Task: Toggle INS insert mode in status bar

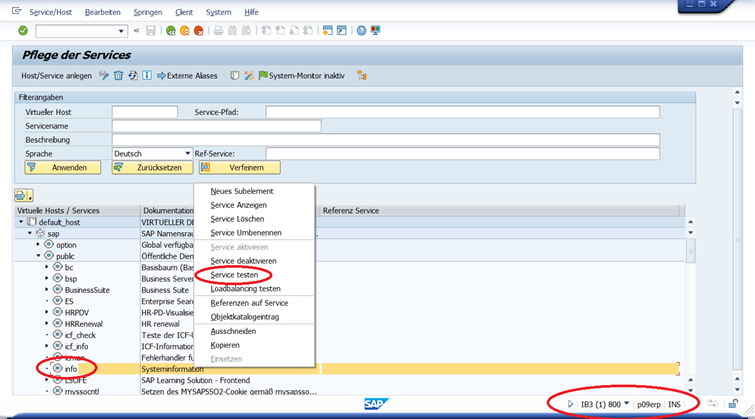Action: click(675, 405)
